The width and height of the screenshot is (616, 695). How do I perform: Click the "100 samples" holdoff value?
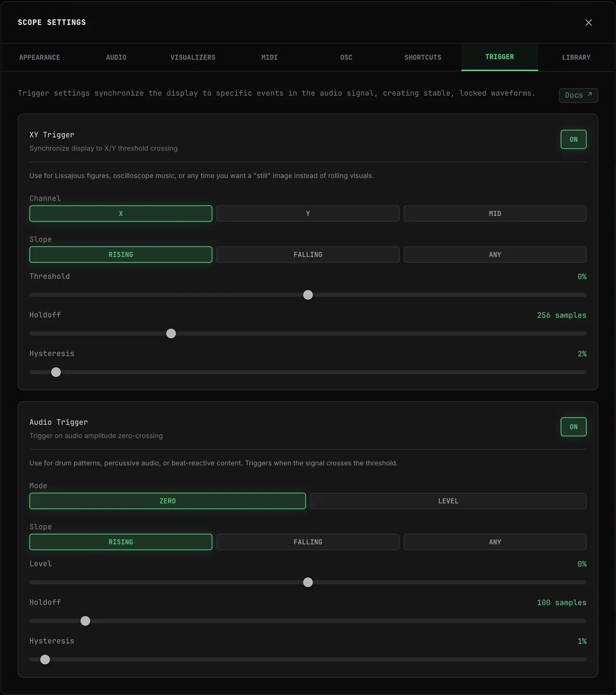click(562, 603)
